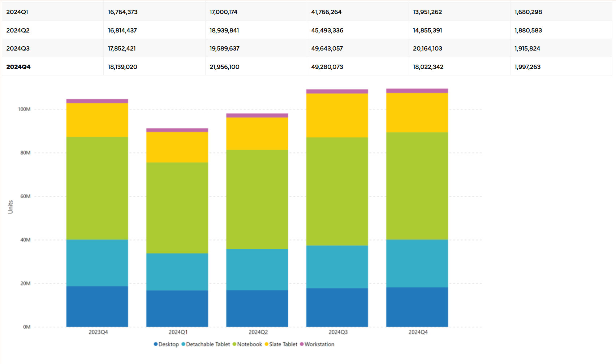Click the 2024Q1 row label in table
This screenshot has width=616, height=364.
click(x=17, y=12)
